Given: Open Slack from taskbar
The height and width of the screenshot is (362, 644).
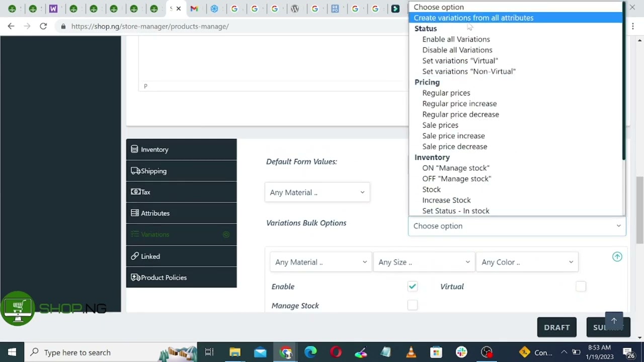Looking at the screenshot, I should pos(461,352).
